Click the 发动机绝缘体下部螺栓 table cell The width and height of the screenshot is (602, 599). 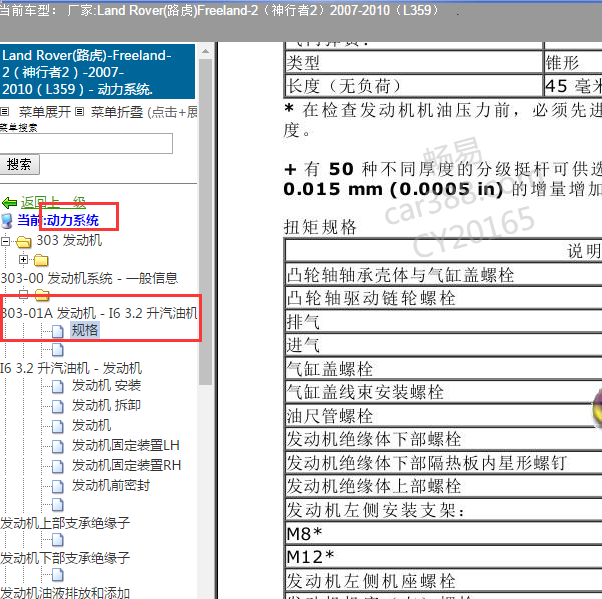point(443,439)
